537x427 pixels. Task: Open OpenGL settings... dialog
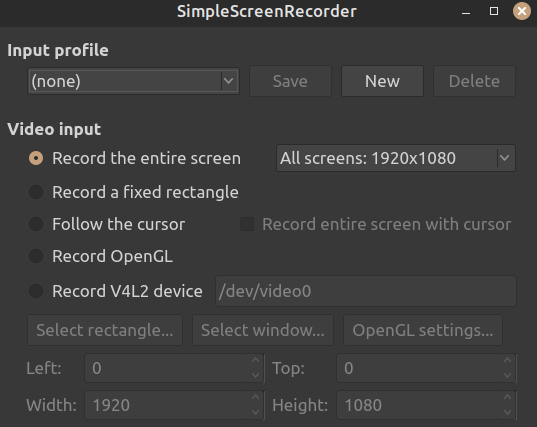pyautogui.click(x=423, y=330)
